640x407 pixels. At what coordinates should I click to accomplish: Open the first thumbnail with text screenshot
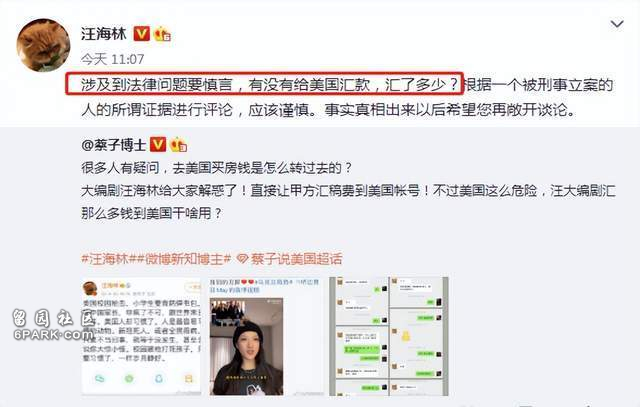coord(141,336)
